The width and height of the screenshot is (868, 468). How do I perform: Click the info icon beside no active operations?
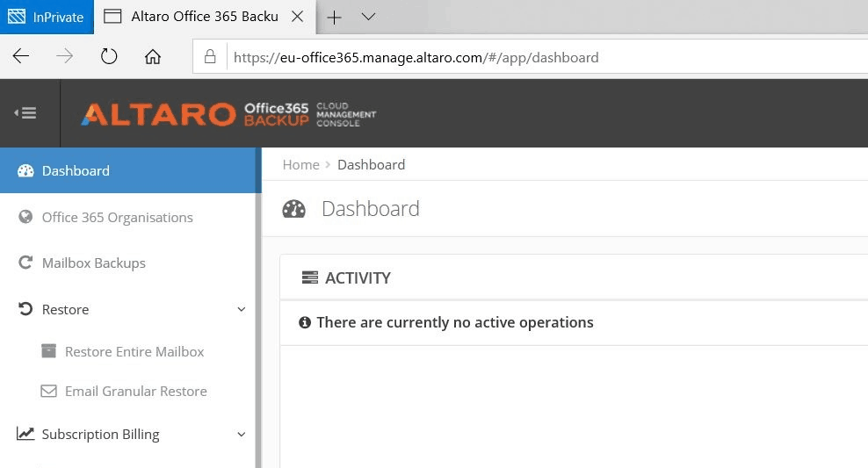pos(305,322)
